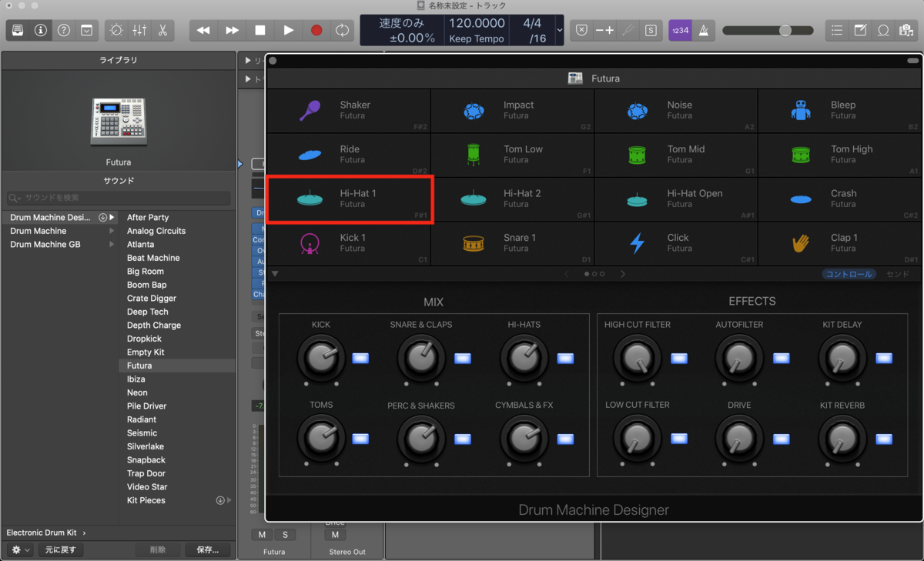Toggle the HI-HATS mix blue button
The image size is (924, 561).
[565, 358]
